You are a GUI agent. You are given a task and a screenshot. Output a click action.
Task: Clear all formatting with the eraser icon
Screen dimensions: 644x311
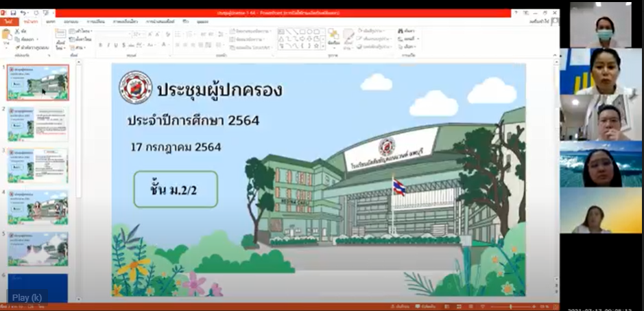click(167, 34)
